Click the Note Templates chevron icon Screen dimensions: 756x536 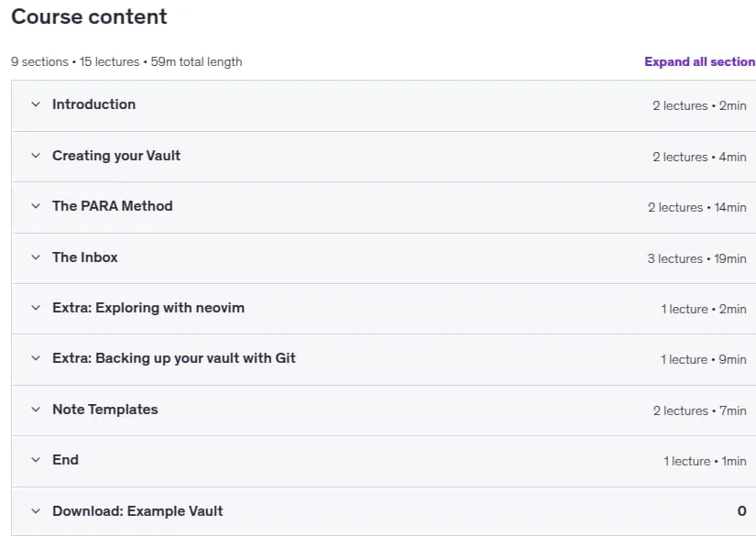pyautogui.click(x=36, y=410)
